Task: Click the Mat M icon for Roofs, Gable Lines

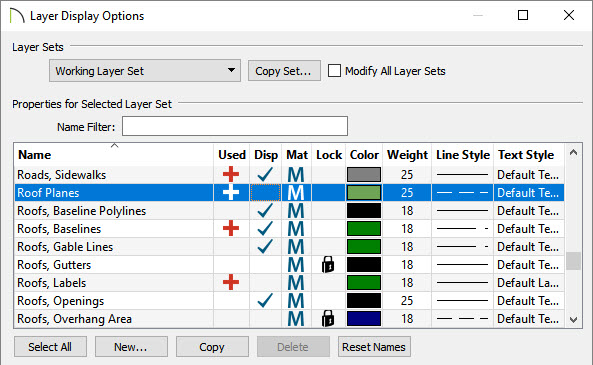Action: click(x=296, y=247)
